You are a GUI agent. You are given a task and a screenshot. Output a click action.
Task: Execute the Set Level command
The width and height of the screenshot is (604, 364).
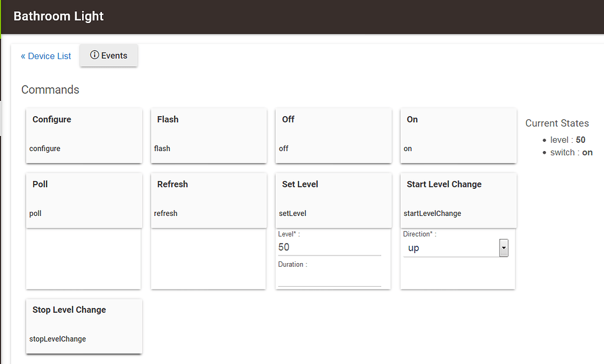pyautogui.click(x=333, y=200)
